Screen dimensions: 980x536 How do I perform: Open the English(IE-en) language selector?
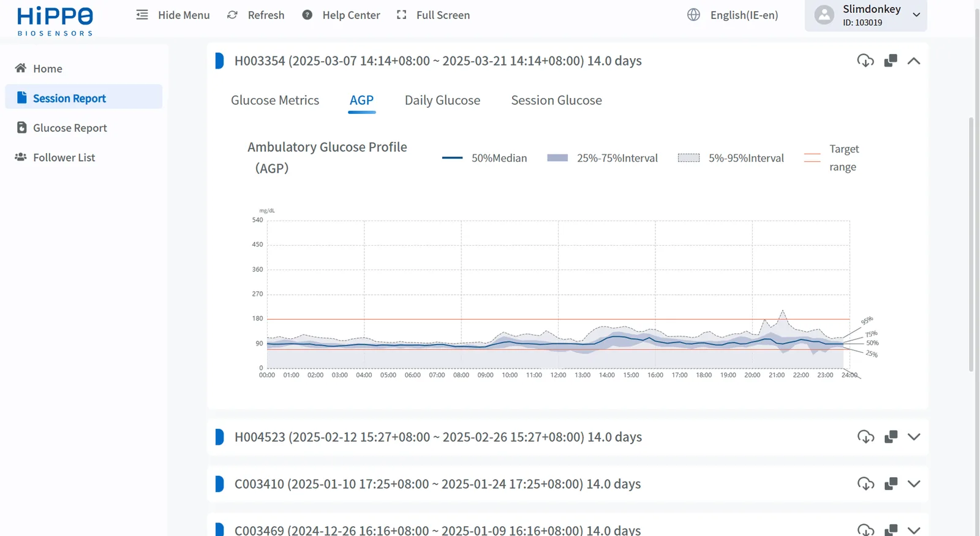point(744,15)
